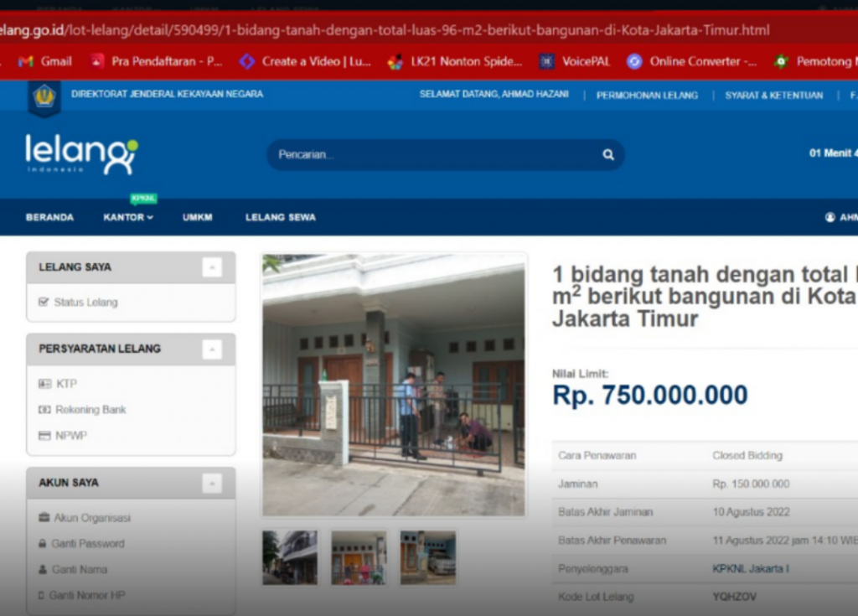
Task: Open the Create a Video bookmark
Action: (x=305, y=61)
